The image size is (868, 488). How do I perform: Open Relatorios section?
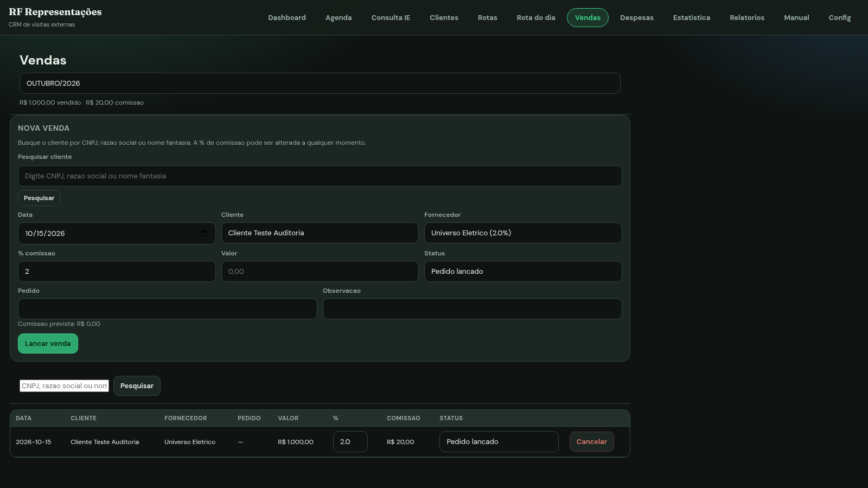coord(747,18)
